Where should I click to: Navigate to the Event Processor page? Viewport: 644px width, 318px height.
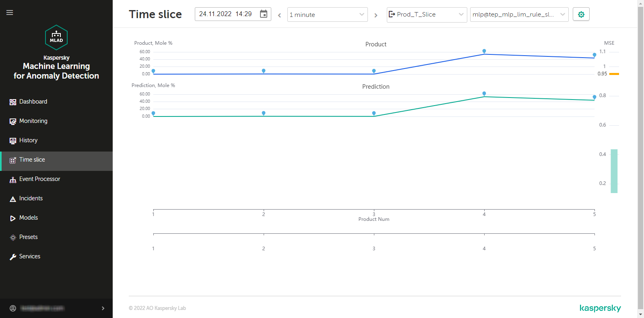(x=39, y=179)
